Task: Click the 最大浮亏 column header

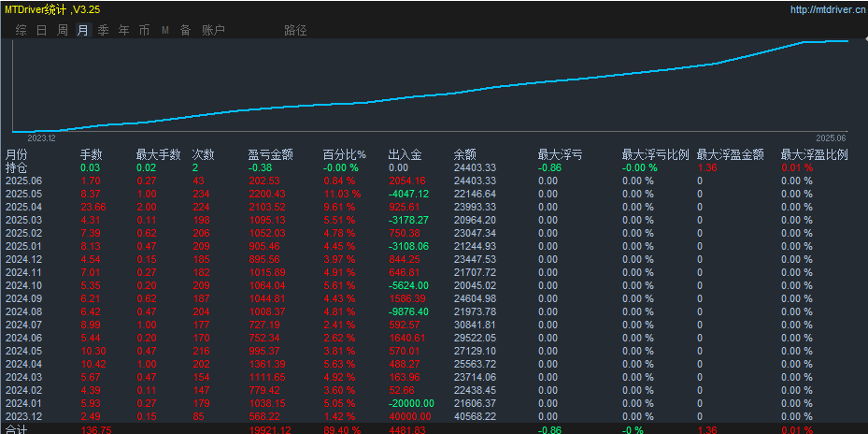Action: pos(561,154)
